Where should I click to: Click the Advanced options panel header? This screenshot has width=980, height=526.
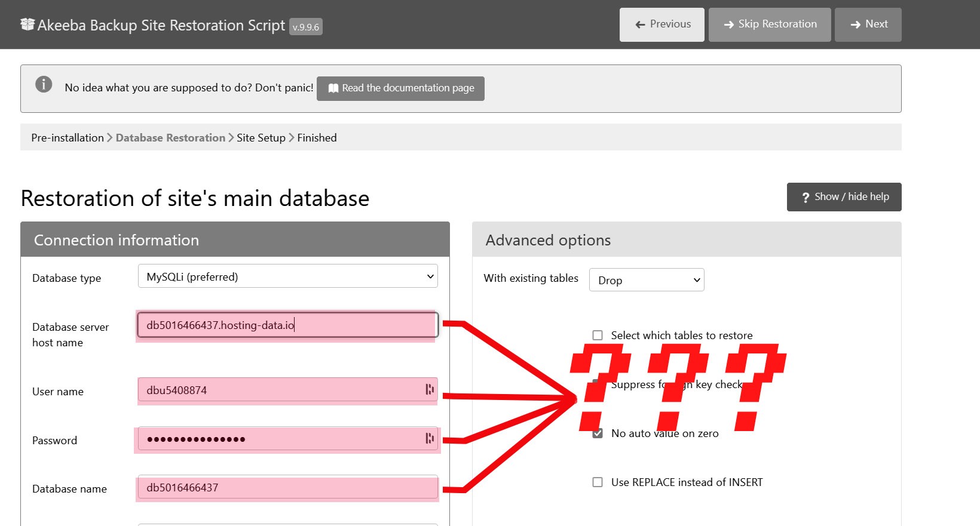coord(687,239)
